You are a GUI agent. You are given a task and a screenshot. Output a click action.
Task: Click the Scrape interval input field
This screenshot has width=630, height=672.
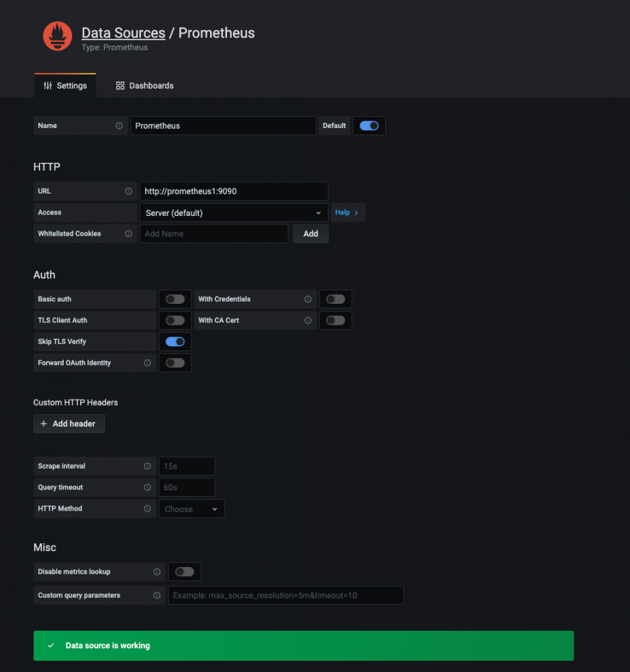(x=187, y=466)
